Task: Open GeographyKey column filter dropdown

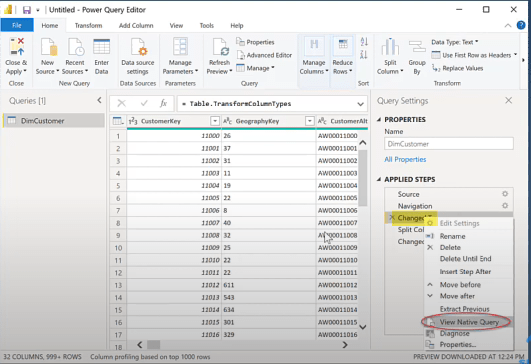Action: 310,121
